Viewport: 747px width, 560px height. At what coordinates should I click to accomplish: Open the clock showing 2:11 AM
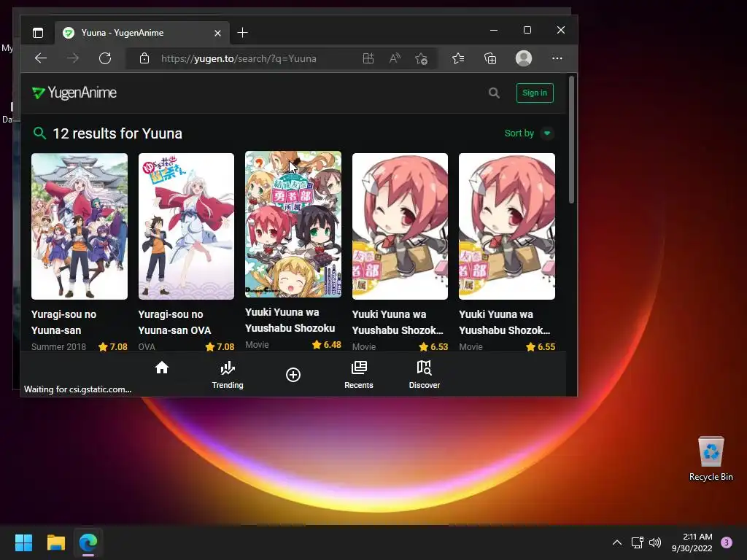pos(692,542)
